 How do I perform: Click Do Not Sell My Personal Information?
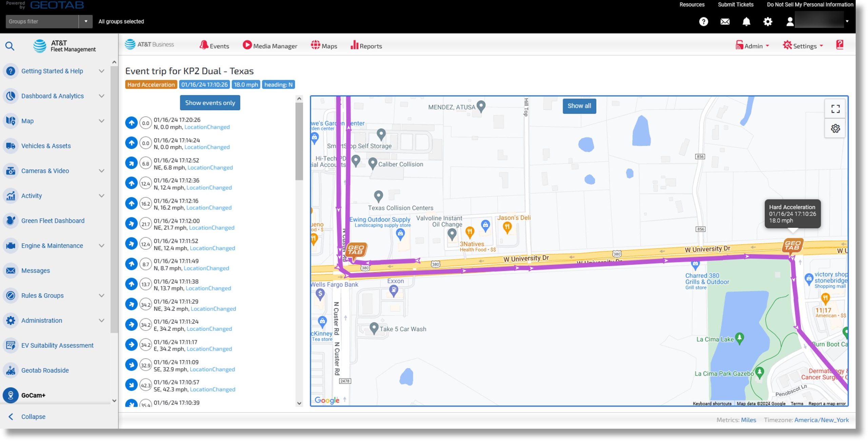click(810, 4)
